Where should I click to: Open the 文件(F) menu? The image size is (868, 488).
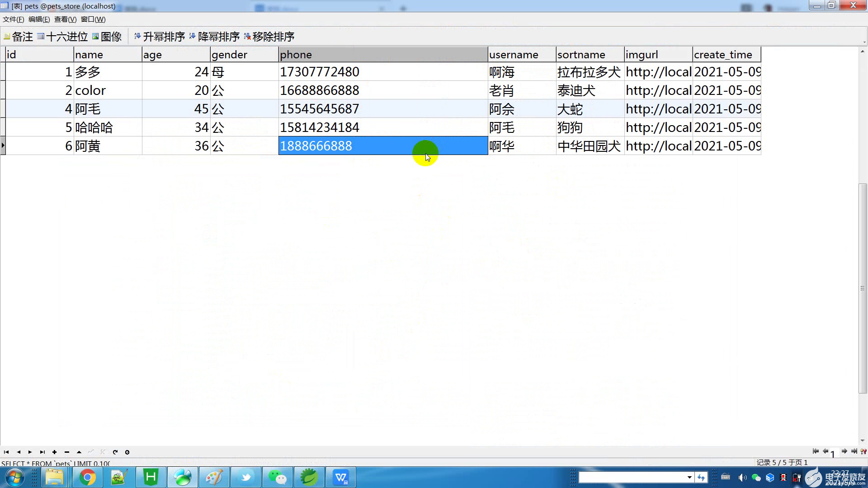coord(13,19)
